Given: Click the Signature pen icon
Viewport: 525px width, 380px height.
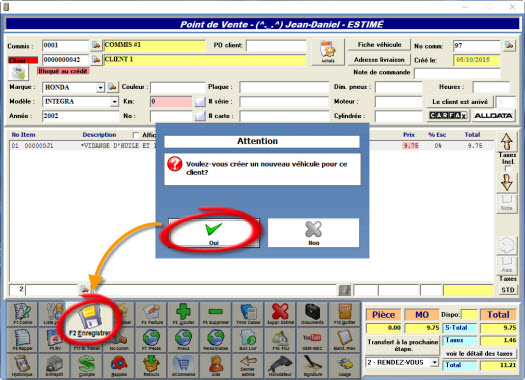Looking at the screenshot, I should point(312,366).
